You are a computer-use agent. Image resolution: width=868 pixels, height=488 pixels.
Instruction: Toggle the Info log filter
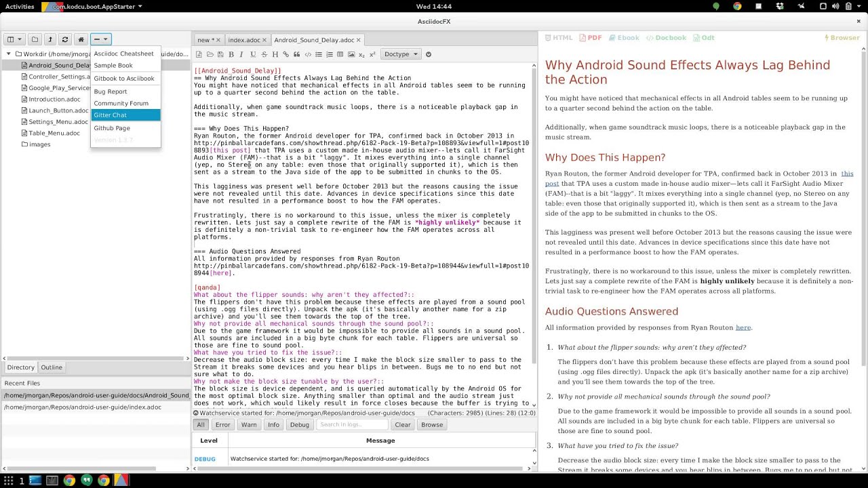point(273,425)
